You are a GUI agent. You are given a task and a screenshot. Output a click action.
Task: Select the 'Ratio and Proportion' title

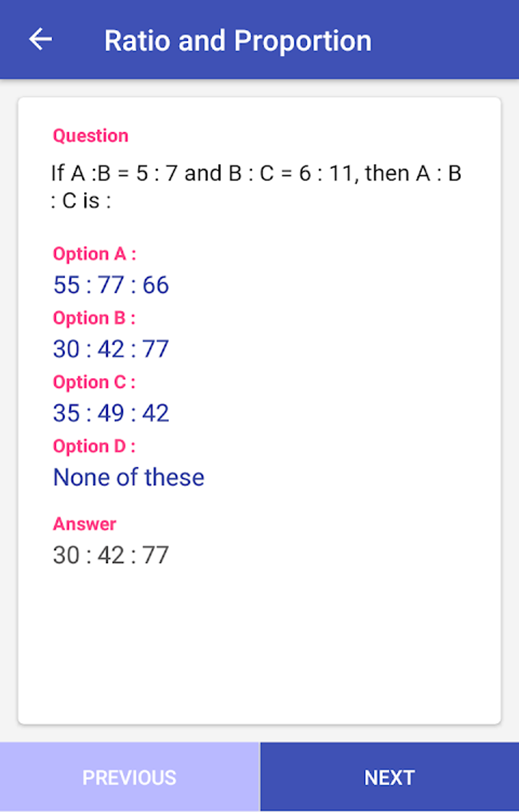pyautogui.click(x=238, y=40)
